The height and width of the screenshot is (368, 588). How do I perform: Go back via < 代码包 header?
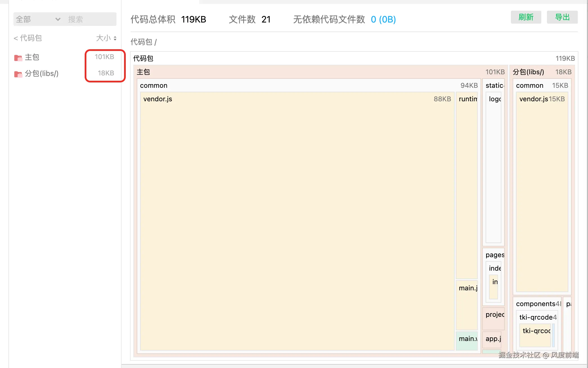pyautogui.click(x=28, y=38)
